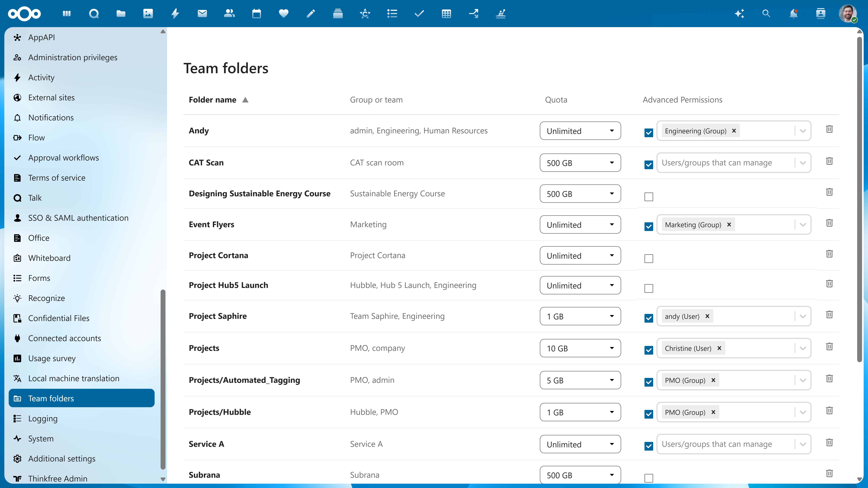This screenshot has width=868, height=488.
Task: Open the Additional settings section
Action: click(62, 459)
